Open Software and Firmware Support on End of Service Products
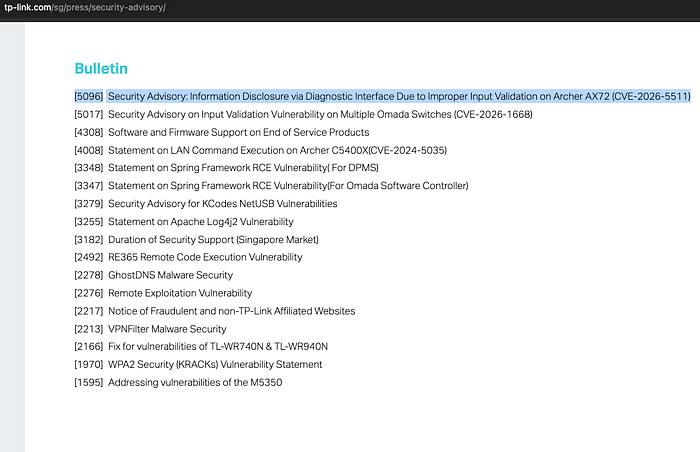Image resolution: width=700 pixels, height=452 pixels. coord(238,132)
